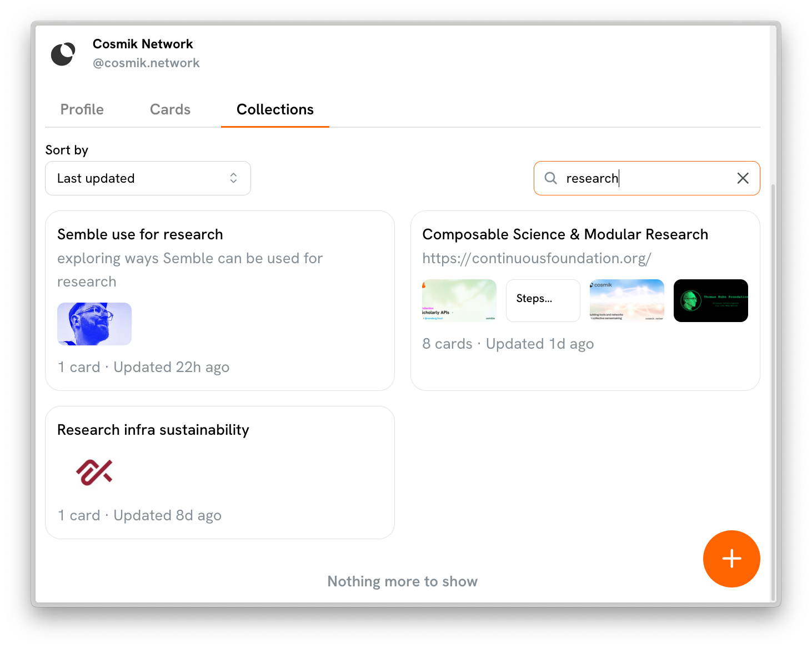This screenshot has height=648, width=812.
Task: Click the blue bearded man portrait thumbnail
Action: point(94,324)
